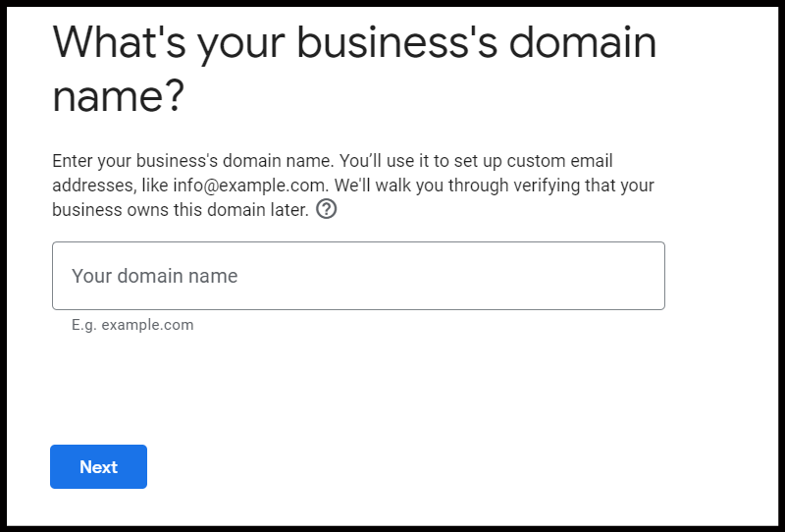Show help about domain verification
785x532 pixels.
pos(327,209)
